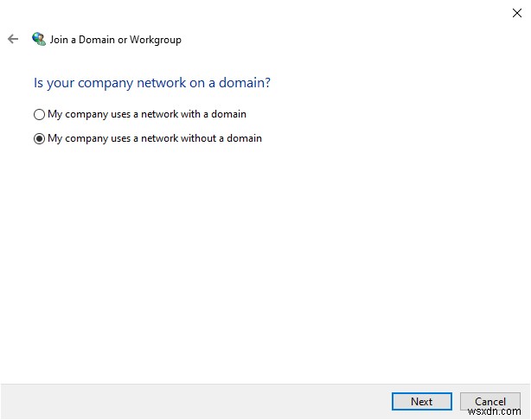Return to the previous wizard page
This screenshot has width=531, height=420.
point(13,39)
